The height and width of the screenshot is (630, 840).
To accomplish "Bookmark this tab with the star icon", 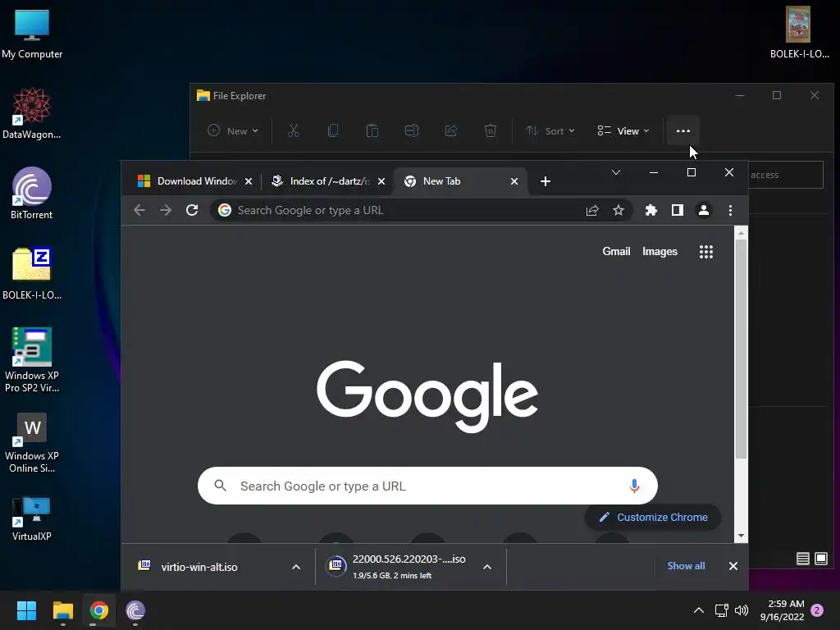I will (x=619, y=210).
